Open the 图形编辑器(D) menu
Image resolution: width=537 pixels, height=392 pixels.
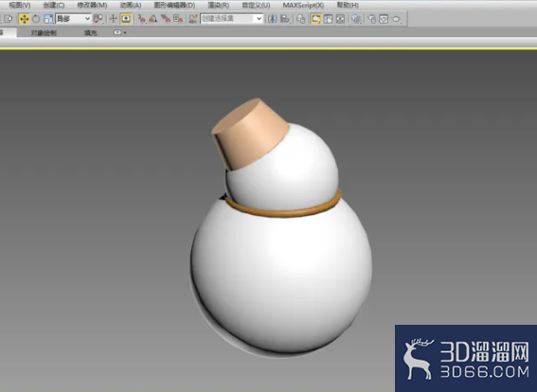pos(174,5)
